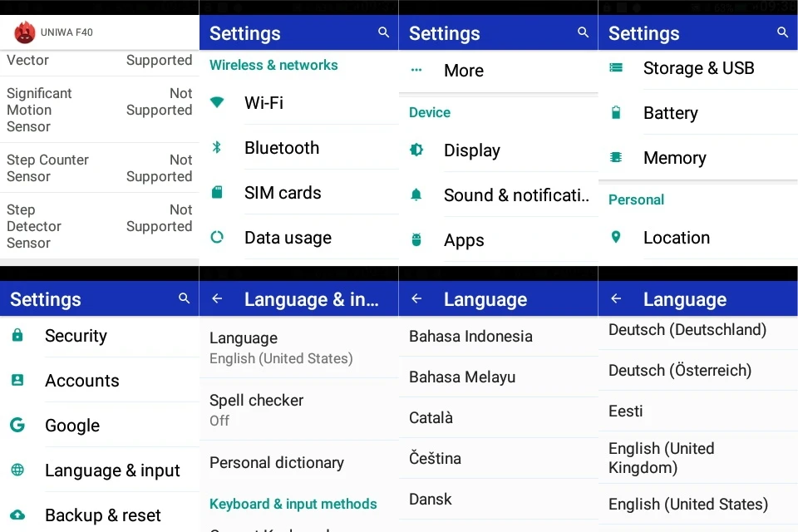The image size is (798, 532).
Task: Select Bahasa Indonesia language
Action: pyautogui.click(x=498, y=336)
